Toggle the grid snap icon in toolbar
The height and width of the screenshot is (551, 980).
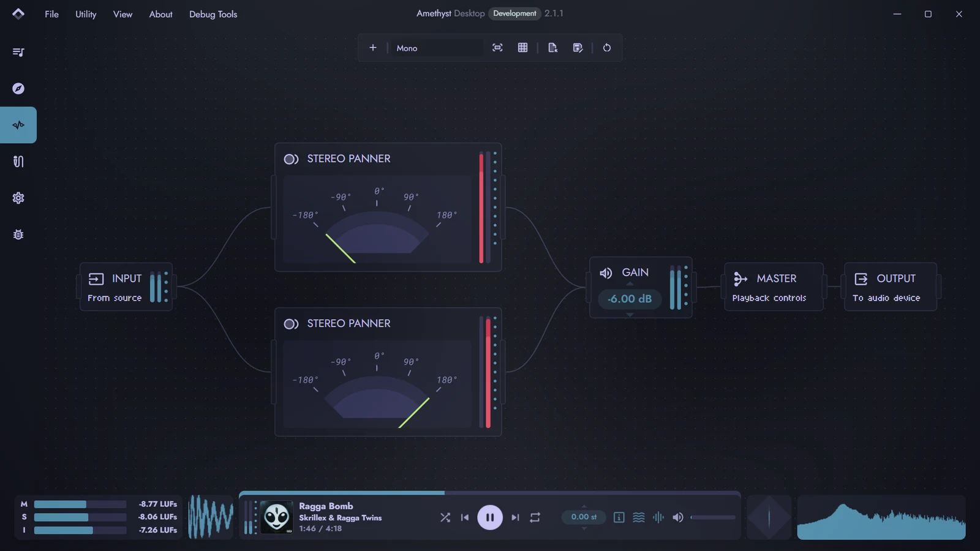522,48
